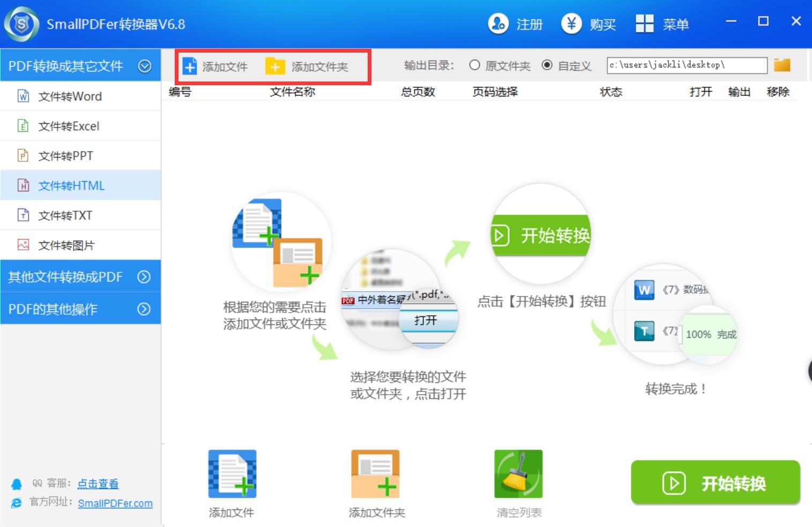Viewport: 812px width, 527px height.
Task: Click the PPT document icon in sidebar
Action: click(x=23, y=155)
